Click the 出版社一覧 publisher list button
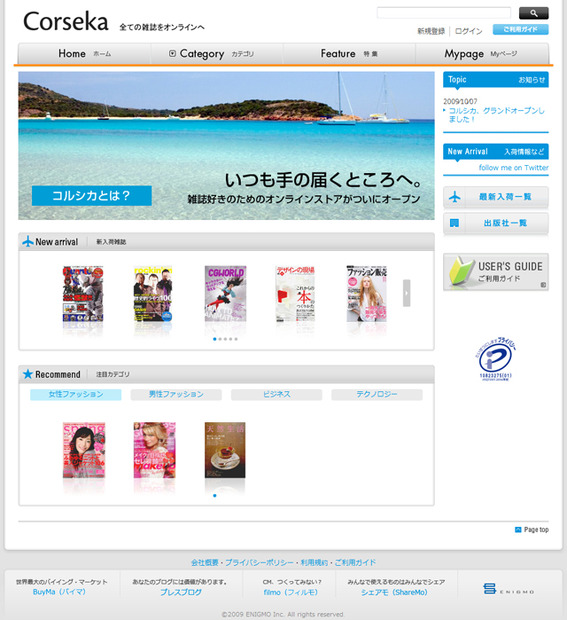 pos(495,223)
